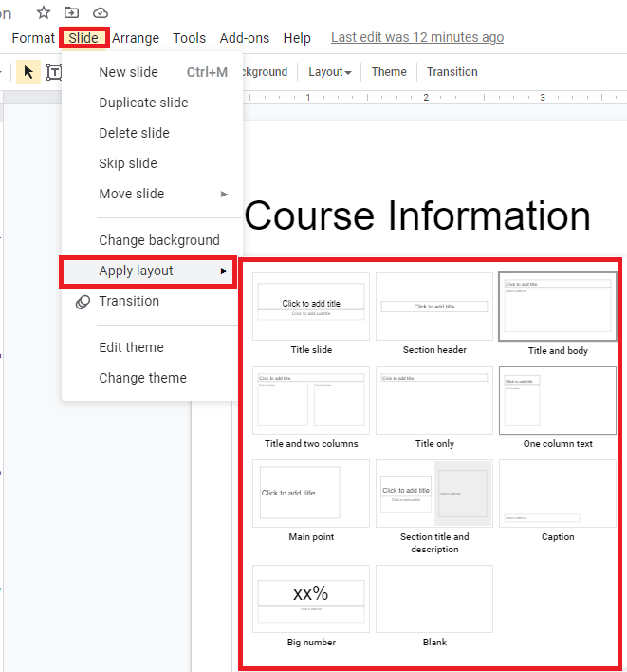Expand the Move slide submenu arrow
This screenshot has height=672, width=627.
coord(224,194)
